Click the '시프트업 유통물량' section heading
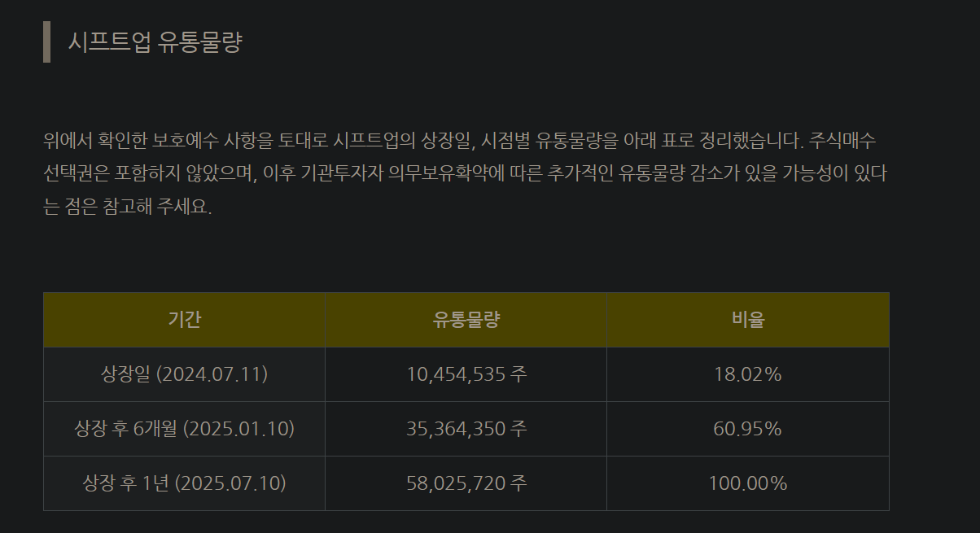 point(155,42)
